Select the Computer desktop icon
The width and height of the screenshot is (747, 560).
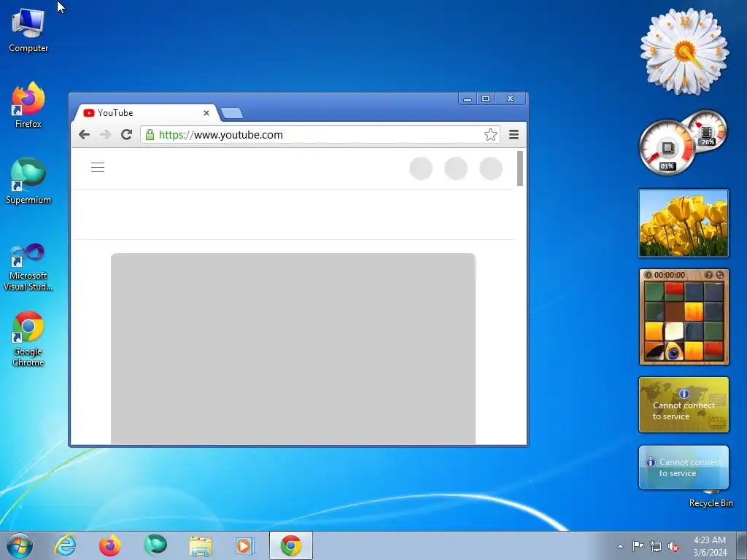[x=28, y=30]
